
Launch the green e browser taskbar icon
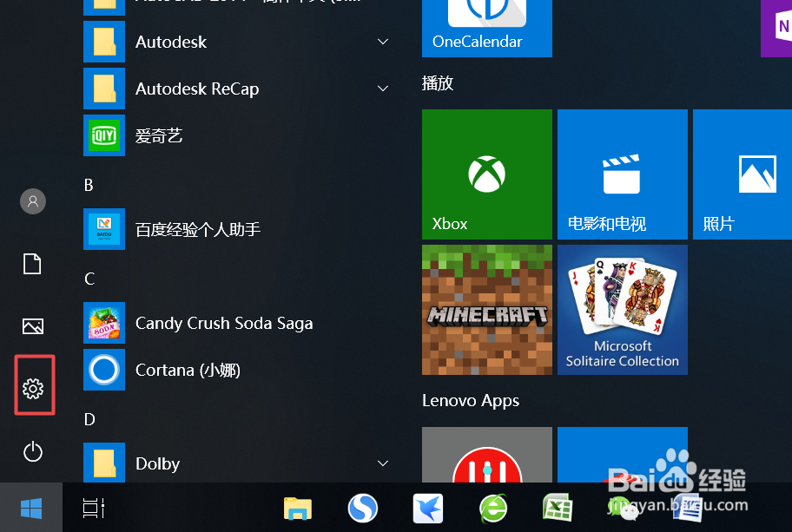click(493, 508)
